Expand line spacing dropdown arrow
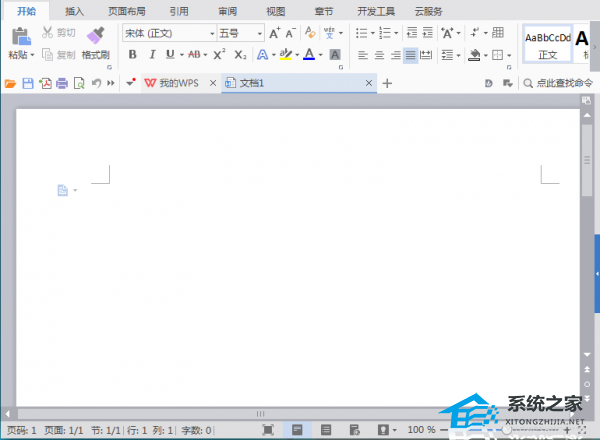Viewport: 600px width, 440px height. click(458, 56)
